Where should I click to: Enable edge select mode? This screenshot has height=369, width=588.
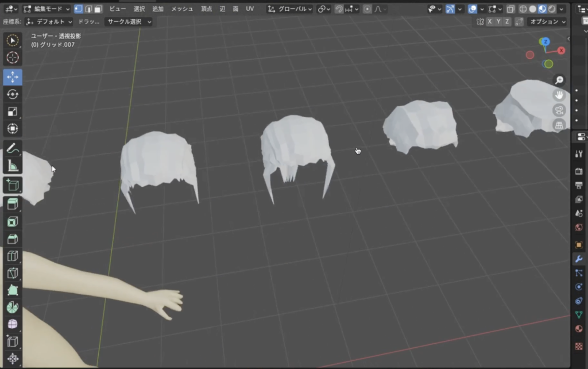click(88, 9)
